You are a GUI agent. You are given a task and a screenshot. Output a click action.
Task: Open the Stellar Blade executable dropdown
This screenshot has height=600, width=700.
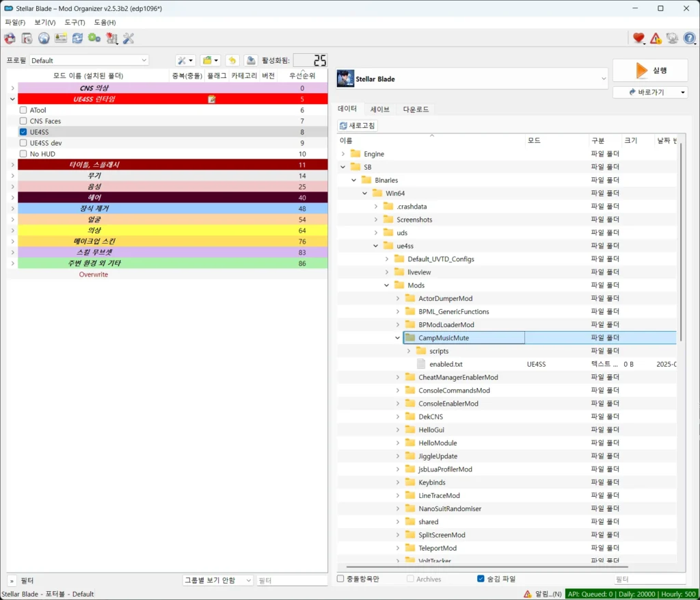[x=472, y=79]
